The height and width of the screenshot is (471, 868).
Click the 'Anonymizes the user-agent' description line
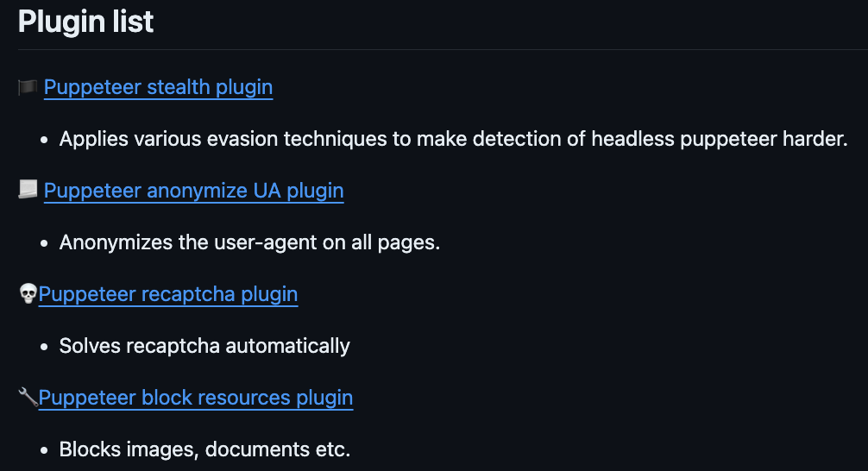click(249, 242)
